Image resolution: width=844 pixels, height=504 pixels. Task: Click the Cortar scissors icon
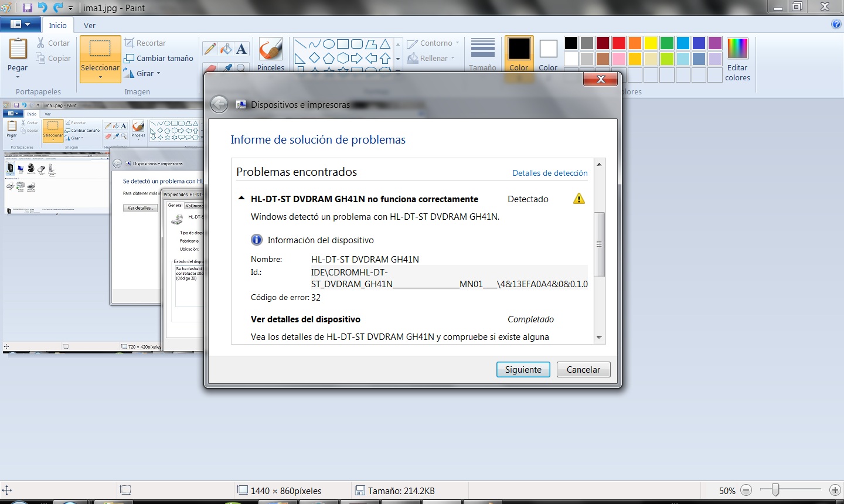tap(41, 43)
